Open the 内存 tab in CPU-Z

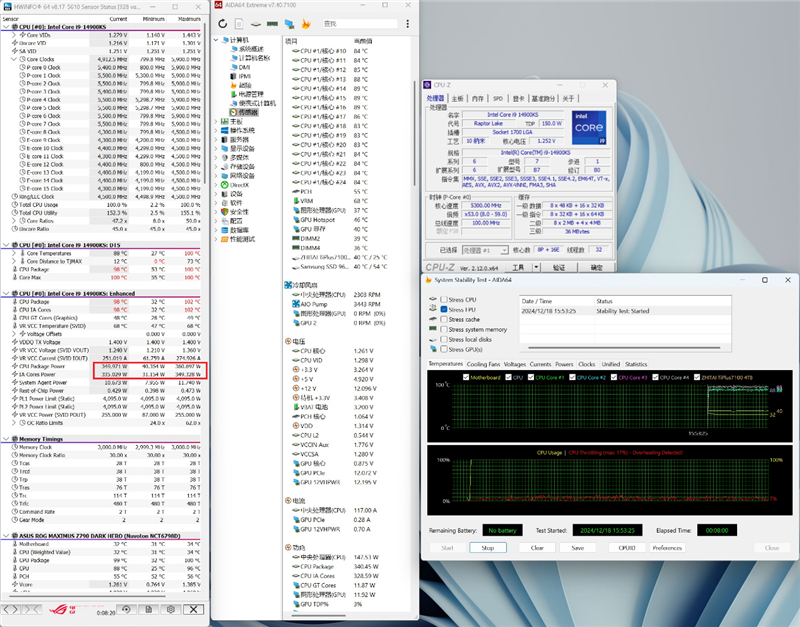pyautogui.click(x=478, y=98)
